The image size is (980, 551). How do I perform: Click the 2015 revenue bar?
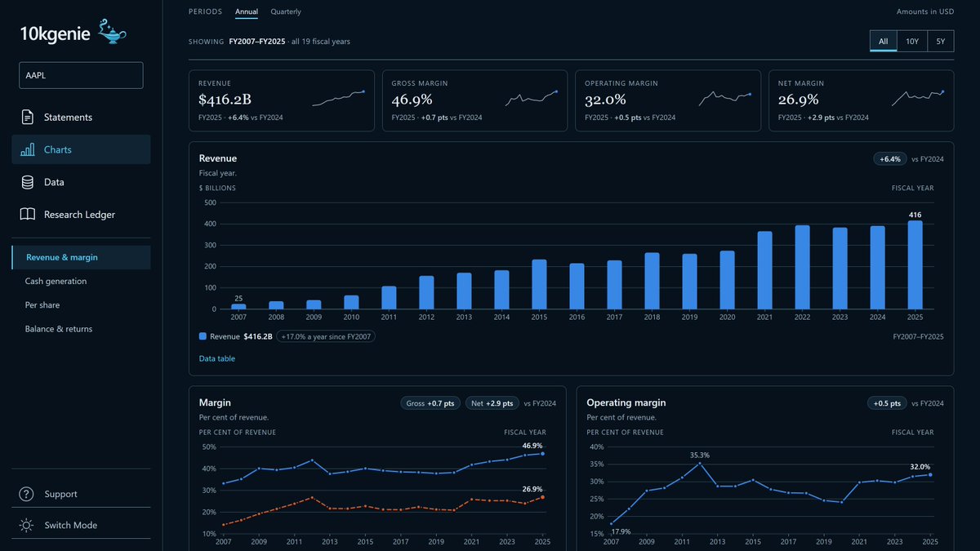coord(539,284)
